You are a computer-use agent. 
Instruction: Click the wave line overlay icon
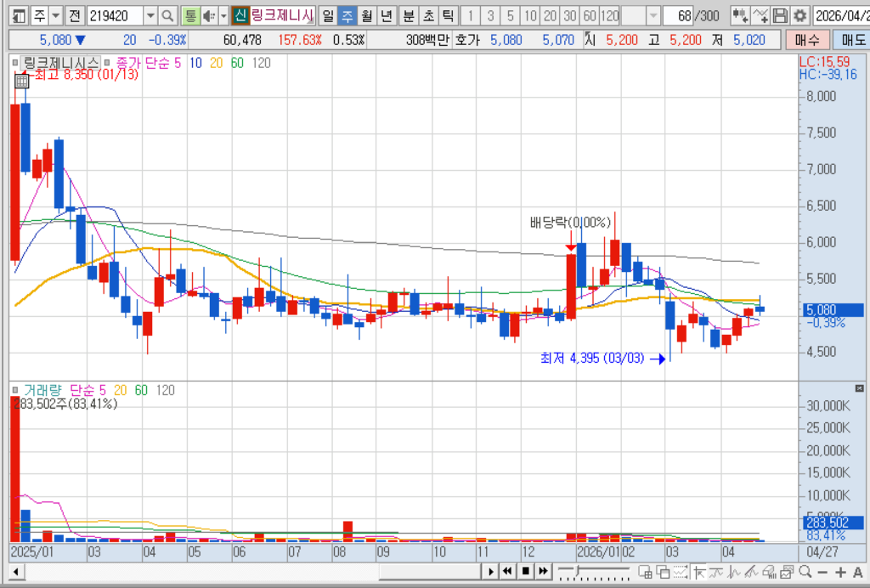(x=716, y=571)
